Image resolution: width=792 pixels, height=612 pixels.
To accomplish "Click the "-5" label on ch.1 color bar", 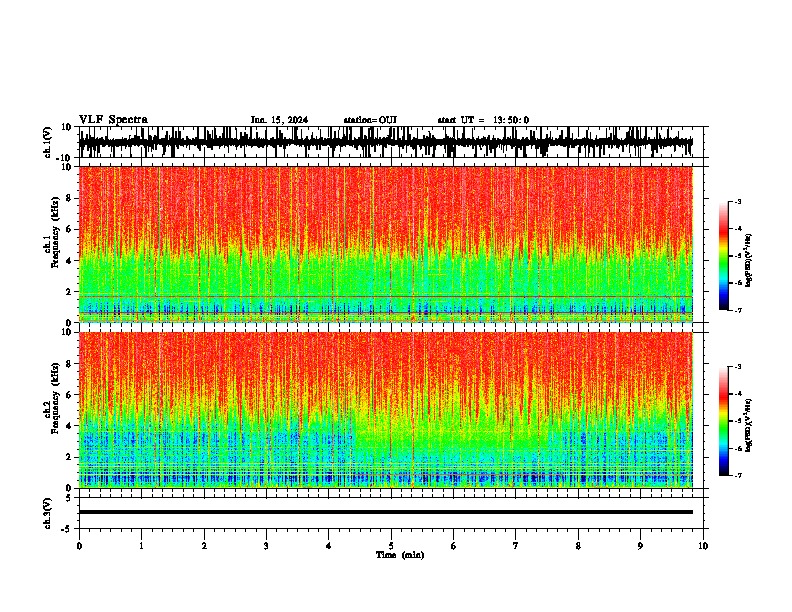I will (738, 256).
